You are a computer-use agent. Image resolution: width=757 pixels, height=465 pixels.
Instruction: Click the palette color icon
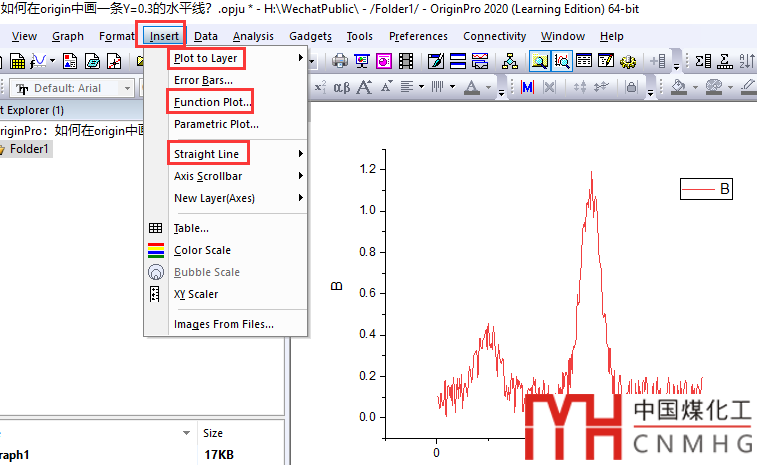tap(714, 87)
